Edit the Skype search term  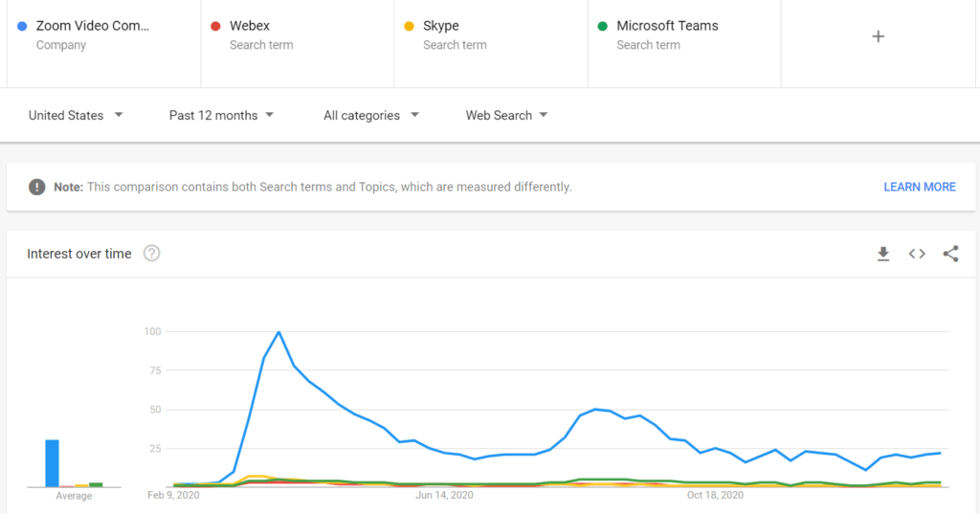[454, 34]
